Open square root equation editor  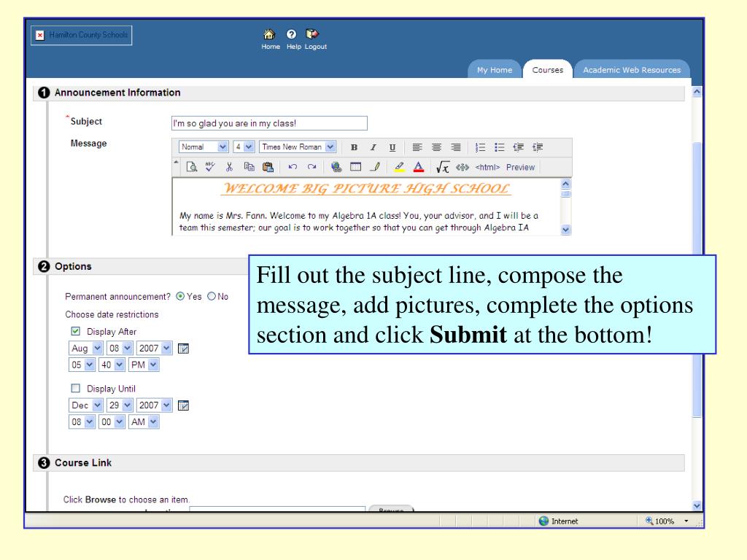[x=443, y=167]
